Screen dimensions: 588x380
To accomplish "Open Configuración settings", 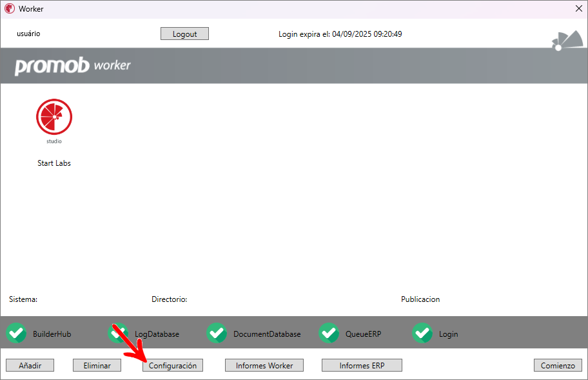I will point(173,365).
